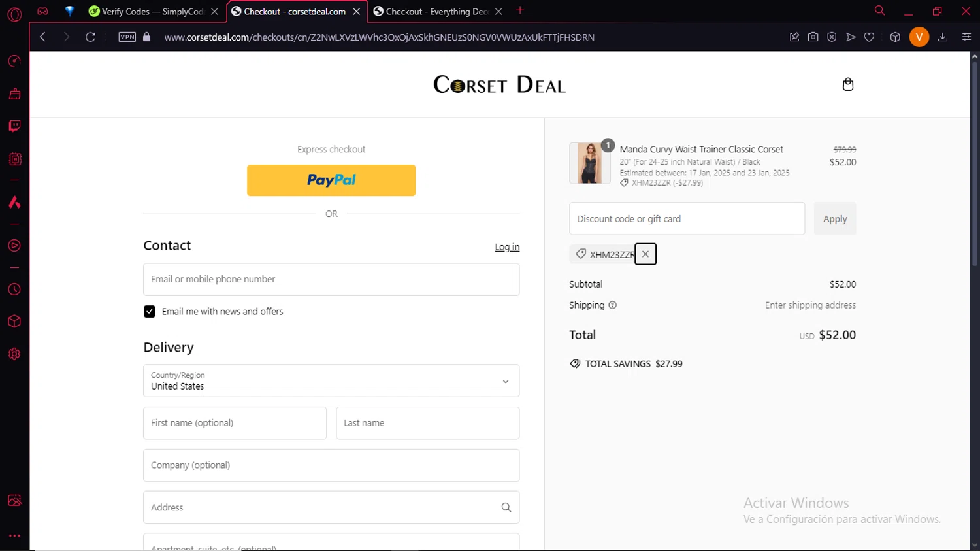Click the VPN badge in address bar
980x551 pixels.
[127, 37]
